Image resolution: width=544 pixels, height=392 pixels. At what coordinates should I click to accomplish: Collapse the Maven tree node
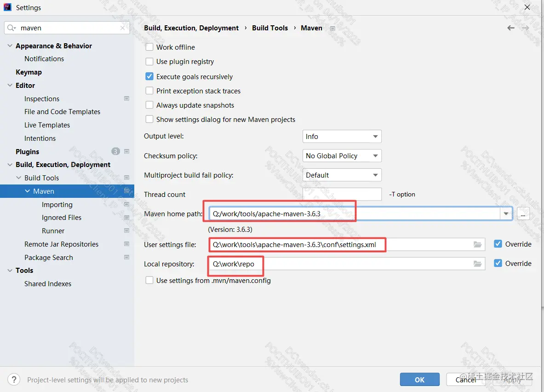28,191
